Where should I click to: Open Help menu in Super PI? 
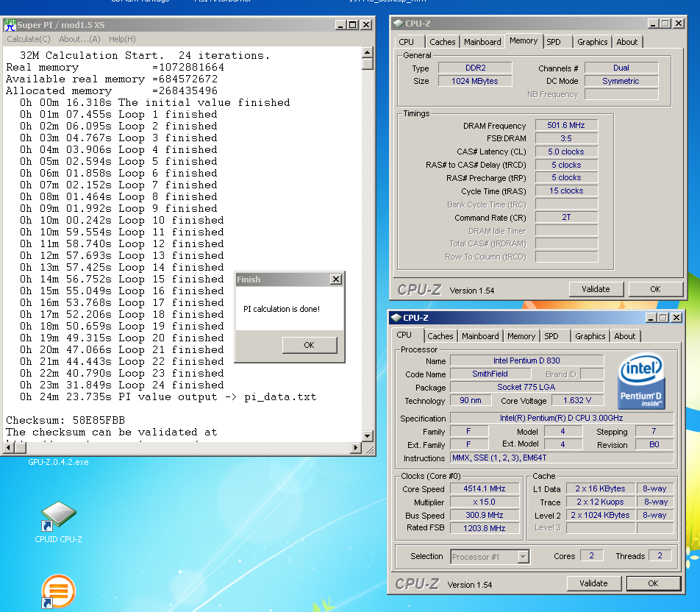[x=122, y=39]
